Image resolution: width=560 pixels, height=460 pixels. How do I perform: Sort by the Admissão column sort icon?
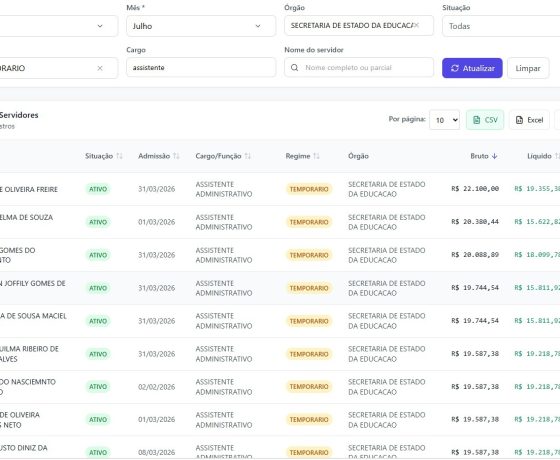(176, 156)
